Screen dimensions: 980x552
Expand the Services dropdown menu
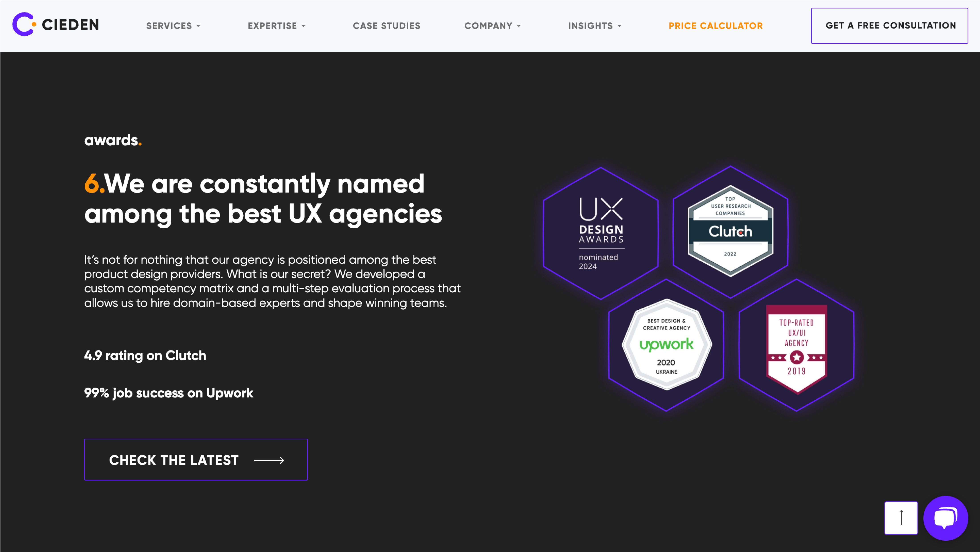coord(174,26)
